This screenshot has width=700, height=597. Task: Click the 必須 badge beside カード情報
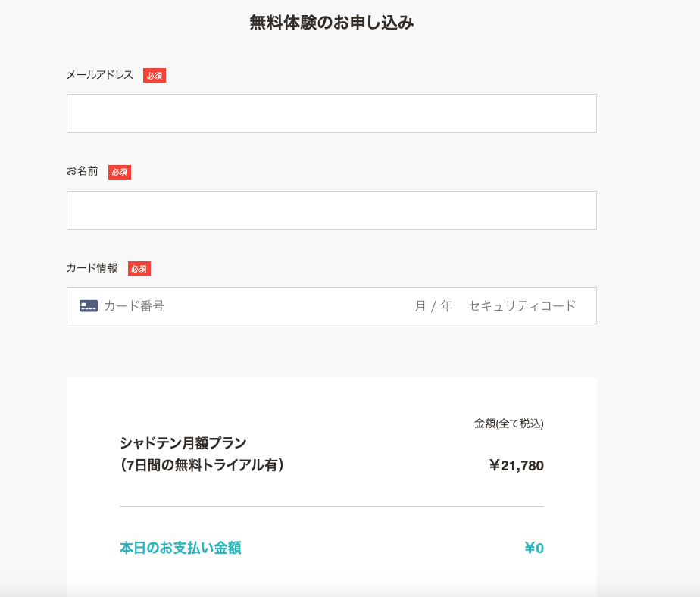pos(139,269)
